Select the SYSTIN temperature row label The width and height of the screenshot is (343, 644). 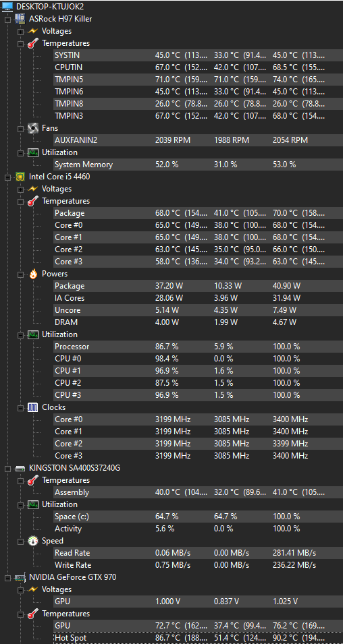tap(67, 55)
